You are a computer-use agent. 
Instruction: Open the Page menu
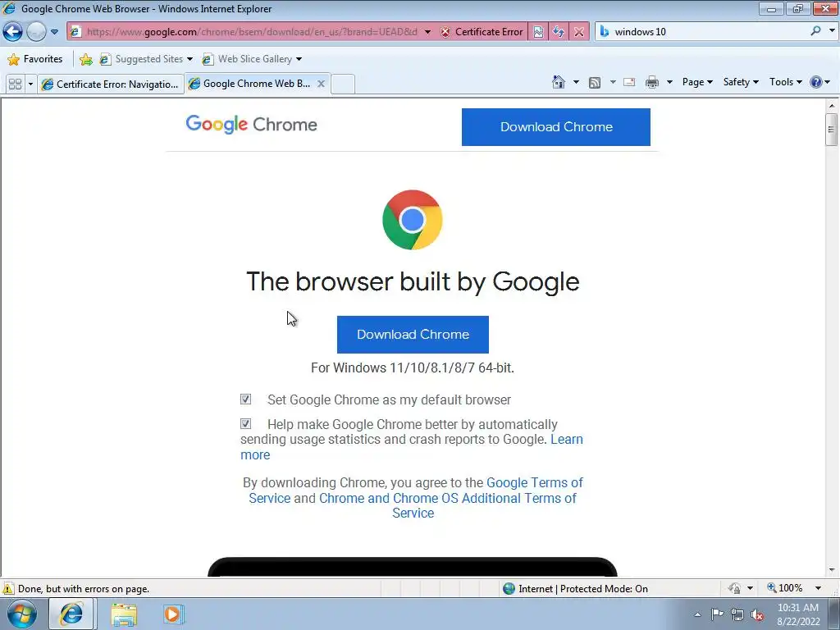pyautogui.click(x=697, y=82)
